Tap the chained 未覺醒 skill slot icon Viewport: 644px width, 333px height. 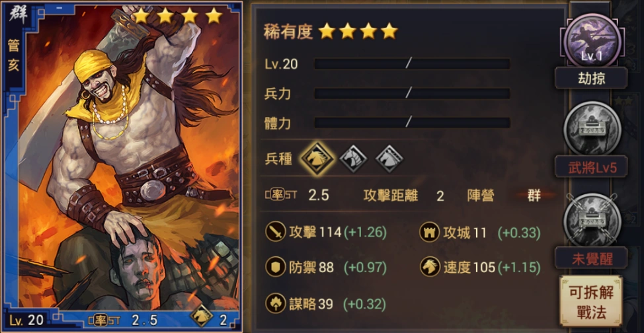(592, 219)
